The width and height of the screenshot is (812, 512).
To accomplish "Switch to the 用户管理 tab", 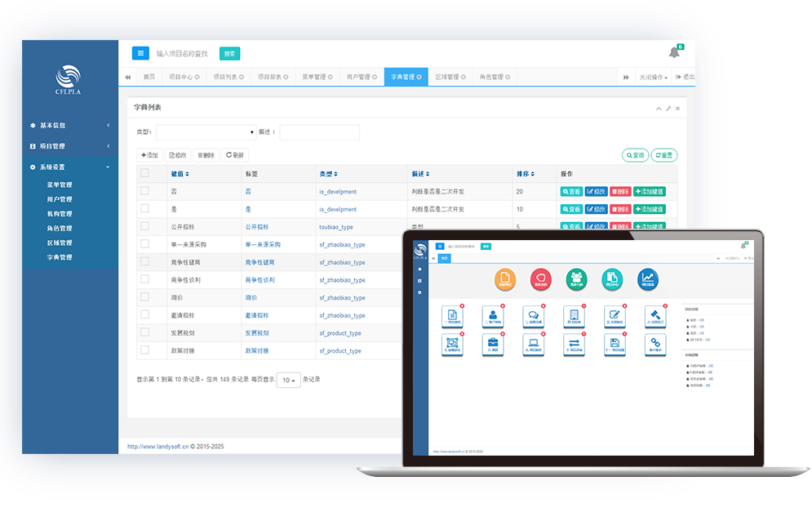I will (x=357, y=78).
